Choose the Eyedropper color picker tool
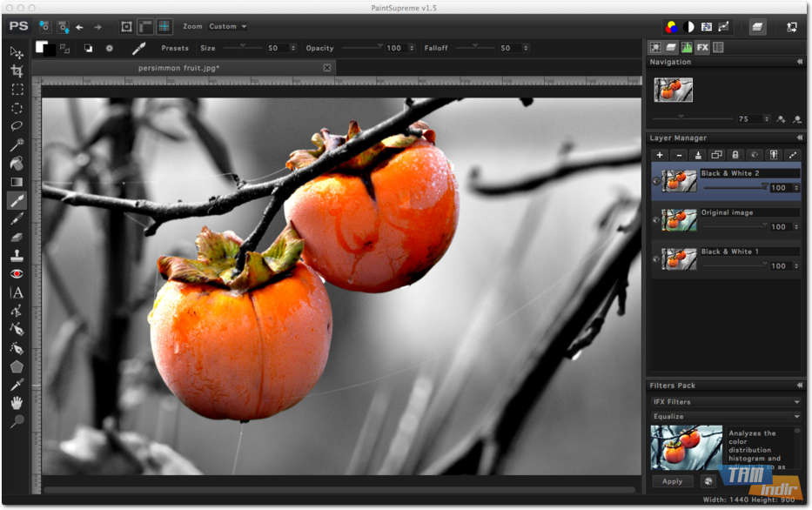This screenshot has height=510, width=812. coord(17,385)
